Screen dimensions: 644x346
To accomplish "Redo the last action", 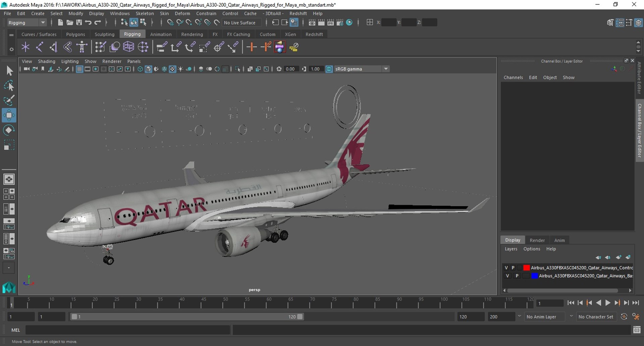I will (x=98, y=22).
